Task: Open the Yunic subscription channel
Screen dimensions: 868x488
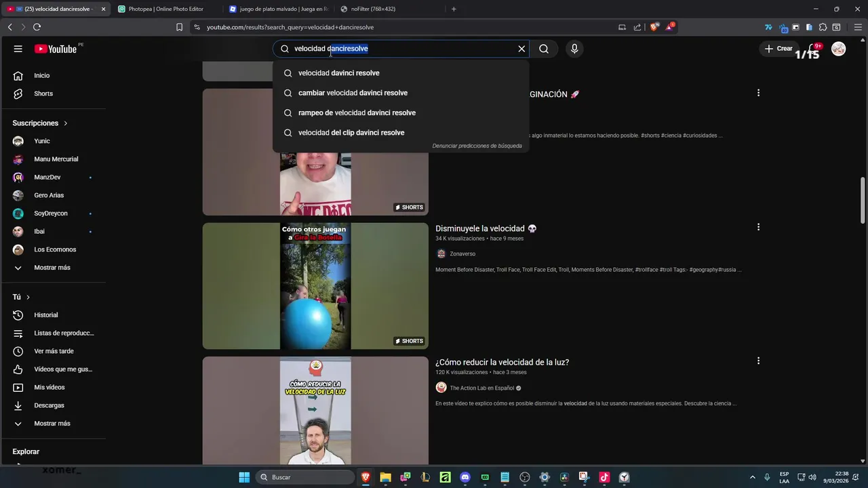Action: tap(54, 141)
